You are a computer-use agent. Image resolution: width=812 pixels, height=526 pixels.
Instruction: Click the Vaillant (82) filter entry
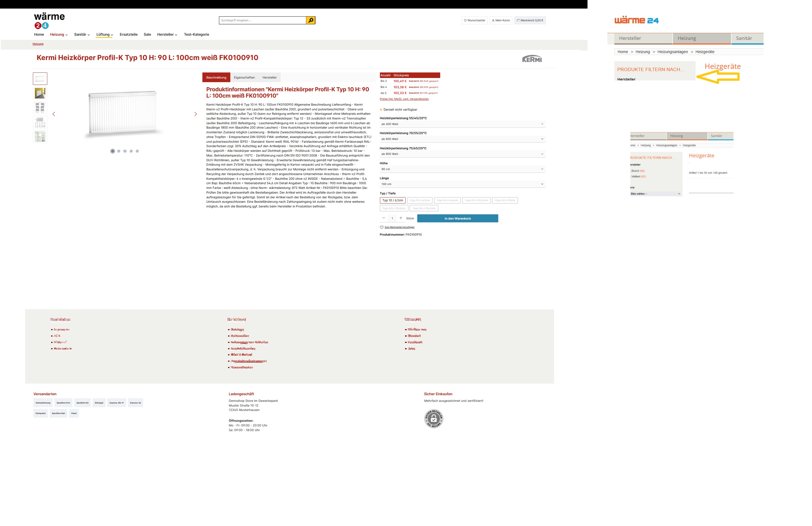(639, 177)
